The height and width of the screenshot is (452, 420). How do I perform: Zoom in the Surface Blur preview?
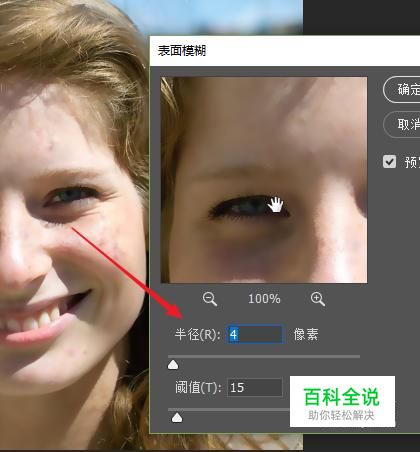318,299
